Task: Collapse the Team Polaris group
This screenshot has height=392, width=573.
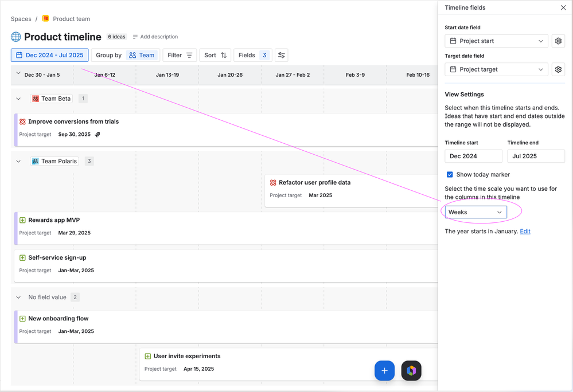Action: pyautogui.click(x=18, y=161)
